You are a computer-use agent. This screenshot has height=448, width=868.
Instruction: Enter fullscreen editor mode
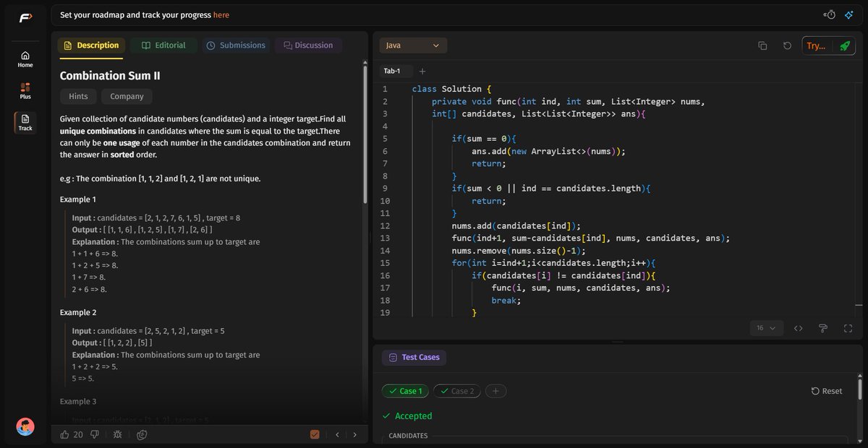[x=848, y=328]
